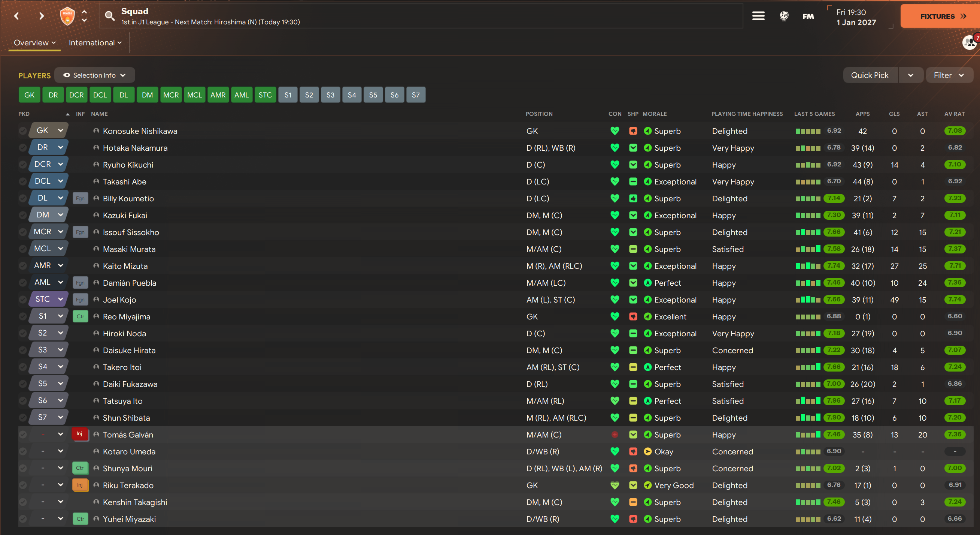
Task: Tick the checkbox beside Konosuke Nishikawa
Action: [x=23, y=131]
